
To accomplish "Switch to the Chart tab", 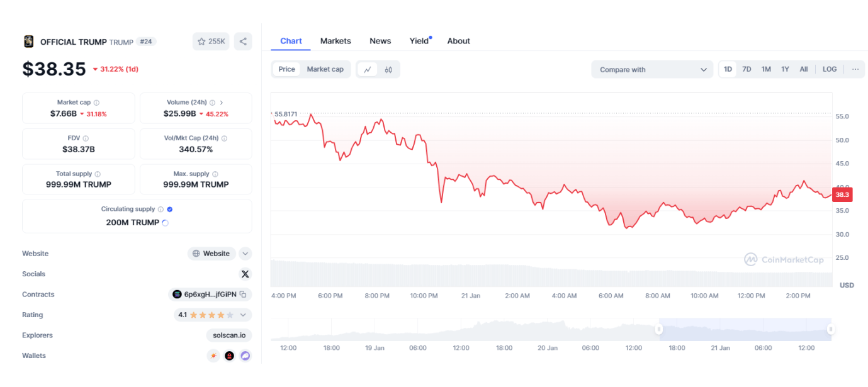I will click(291, 41).
